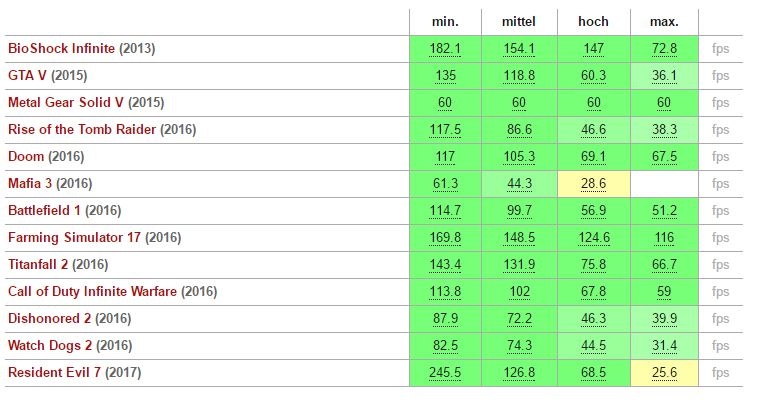Viewport: 763px width, 403px height.
Task: Click the 'mittel' column header
Action: coord(519,21)
